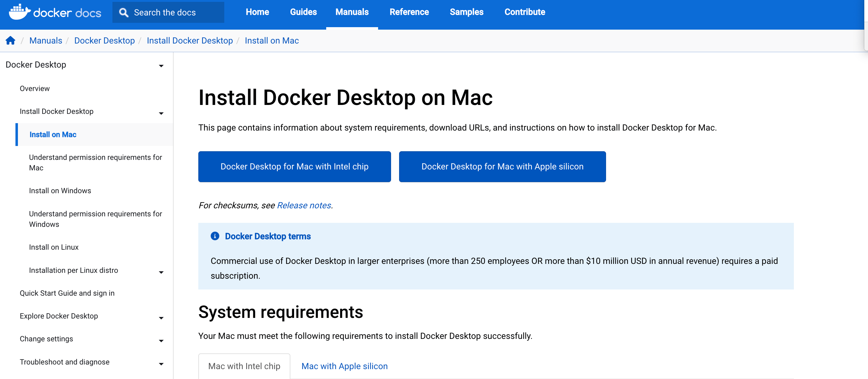The height and width of the screenshot is (379, 868).
Task: Expand the Change settings arrow
Action: [x=161, y=341]
